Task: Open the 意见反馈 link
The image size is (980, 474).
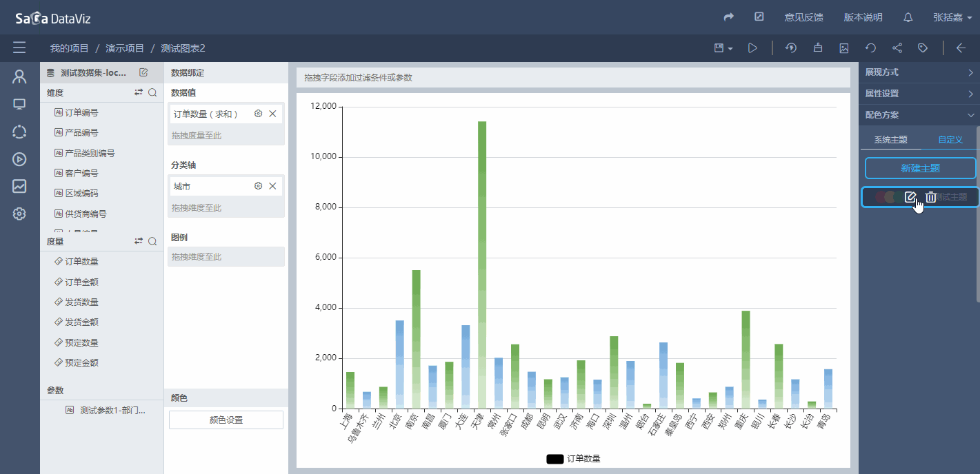Action: coord(803,17)
